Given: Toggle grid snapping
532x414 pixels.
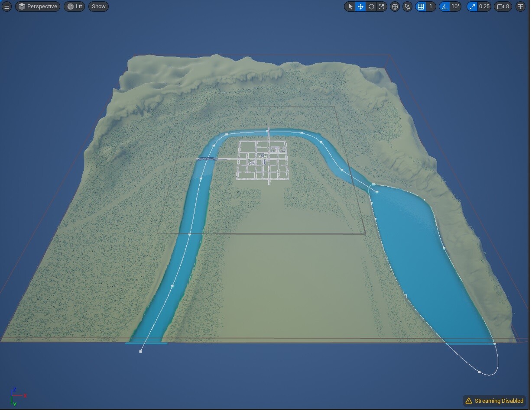Looking at the screenshot, I should pyautogui.click(x=421, y=6).
